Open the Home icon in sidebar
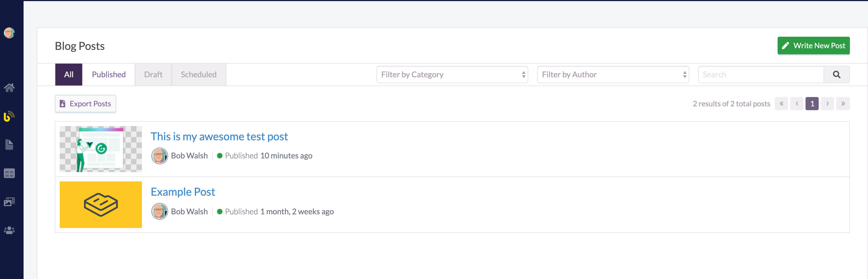This screenshot has width=868, height=279. pyautogui.click(x=9, y=88)
